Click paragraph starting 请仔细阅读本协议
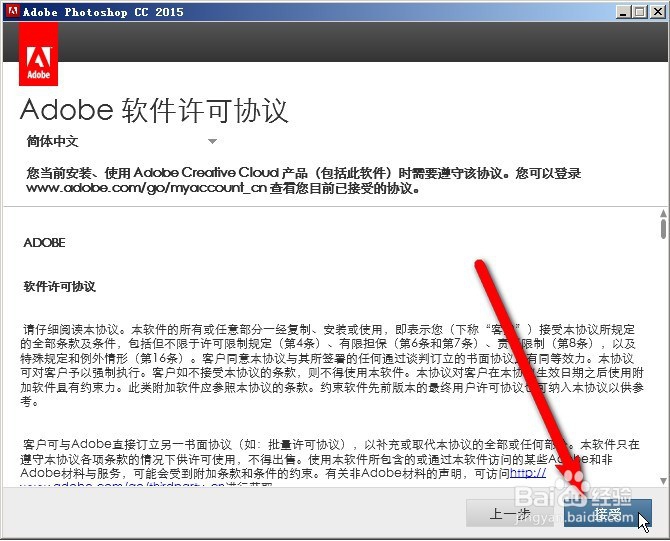This screenshot has height=541, width=670. pyautogui.click(x=332, y=366)
